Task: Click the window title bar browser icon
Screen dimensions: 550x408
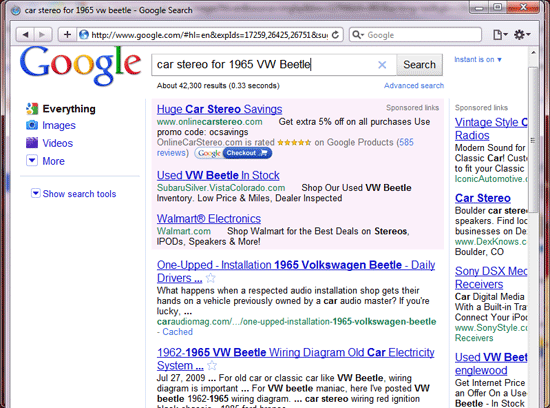Action: (x=15, y=10)
